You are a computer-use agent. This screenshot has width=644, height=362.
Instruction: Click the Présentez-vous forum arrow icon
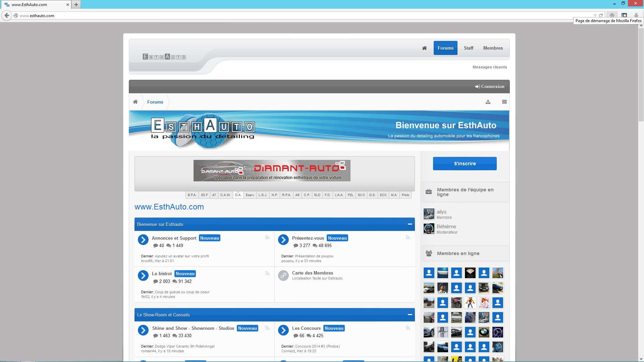(x=283, y=240)
